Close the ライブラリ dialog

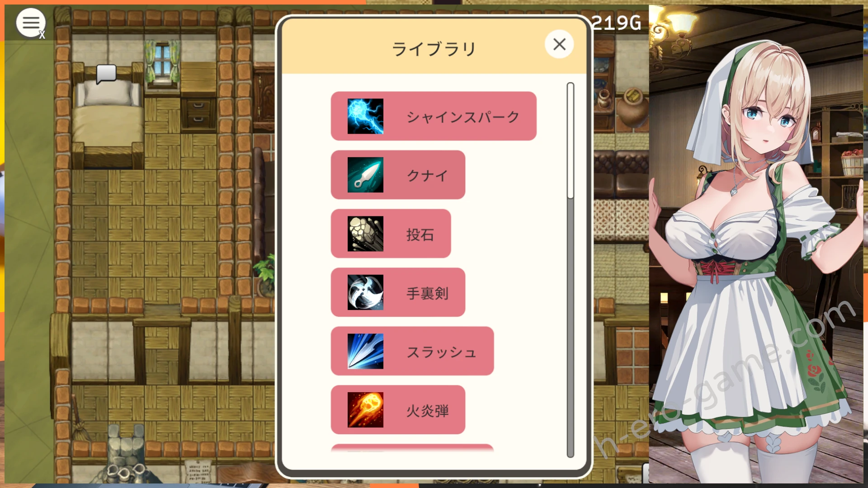click(x=559, y=44)
